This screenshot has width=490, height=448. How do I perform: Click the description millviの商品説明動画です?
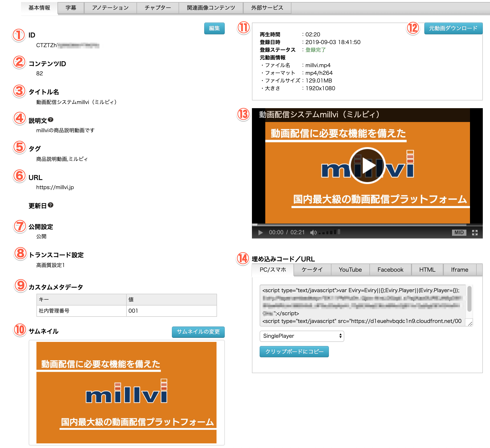tap(65, 130)
